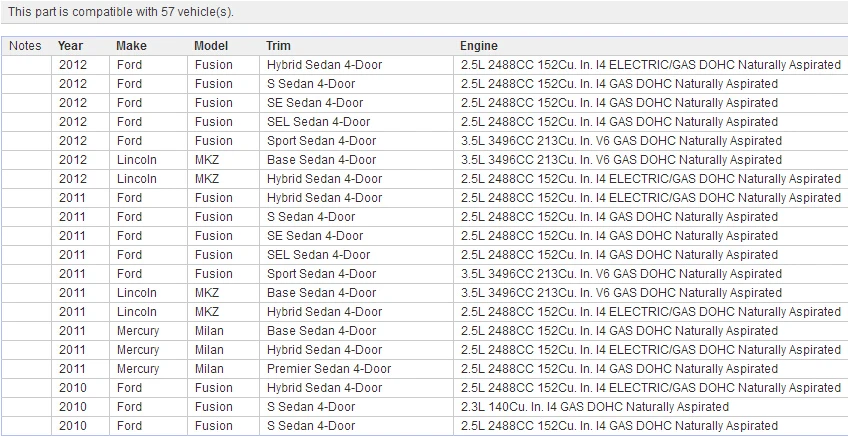Click the Make column header
Viewport: 848px width, 437px height.
click(131, 46)
